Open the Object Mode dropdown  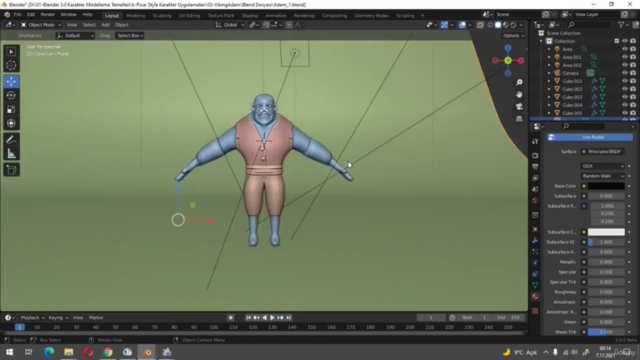[x=41, y=25]
